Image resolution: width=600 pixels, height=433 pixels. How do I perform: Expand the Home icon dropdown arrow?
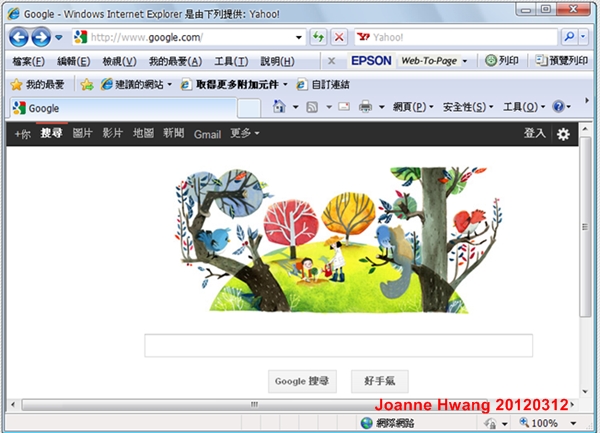click(x=295, y=107)
